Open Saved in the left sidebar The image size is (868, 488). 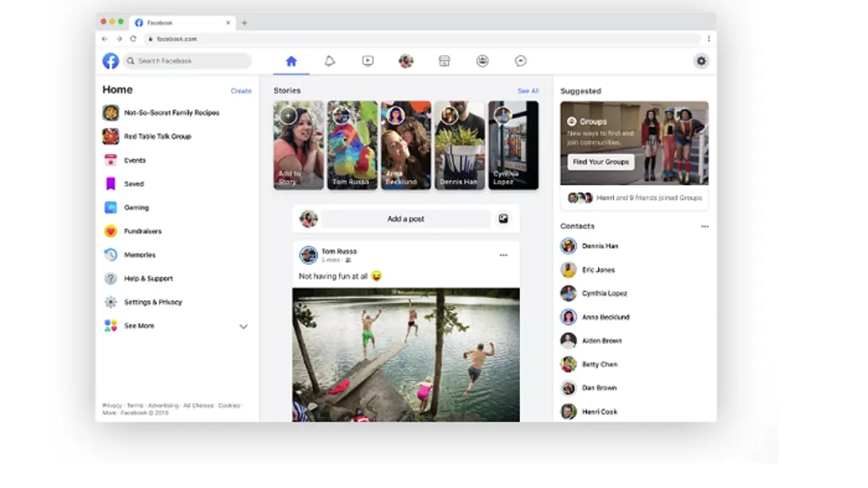point(124,184)
